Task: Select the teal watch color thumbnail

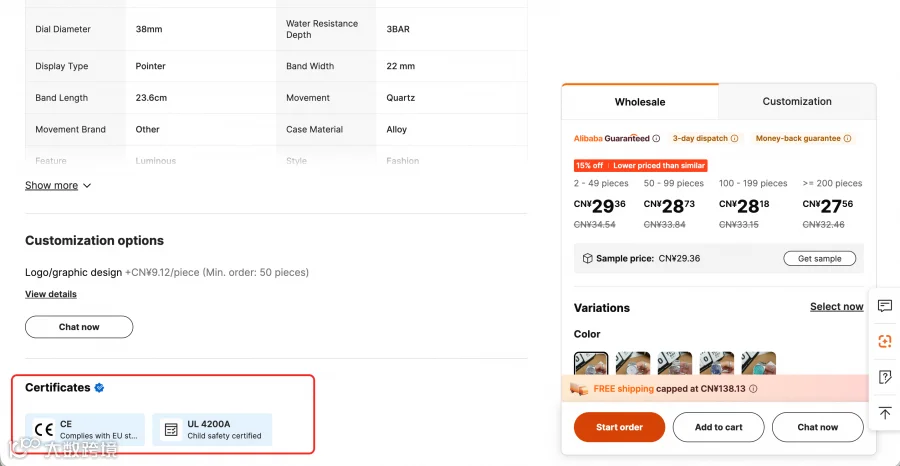Action: [x=758, y=364]
